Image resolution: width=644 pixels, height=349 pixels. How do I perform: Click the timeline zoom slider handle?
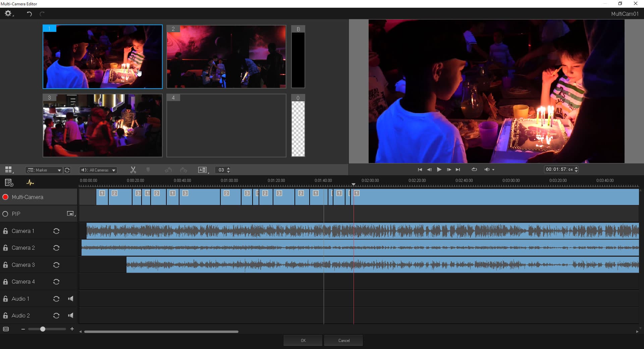[x=43, y=329]
